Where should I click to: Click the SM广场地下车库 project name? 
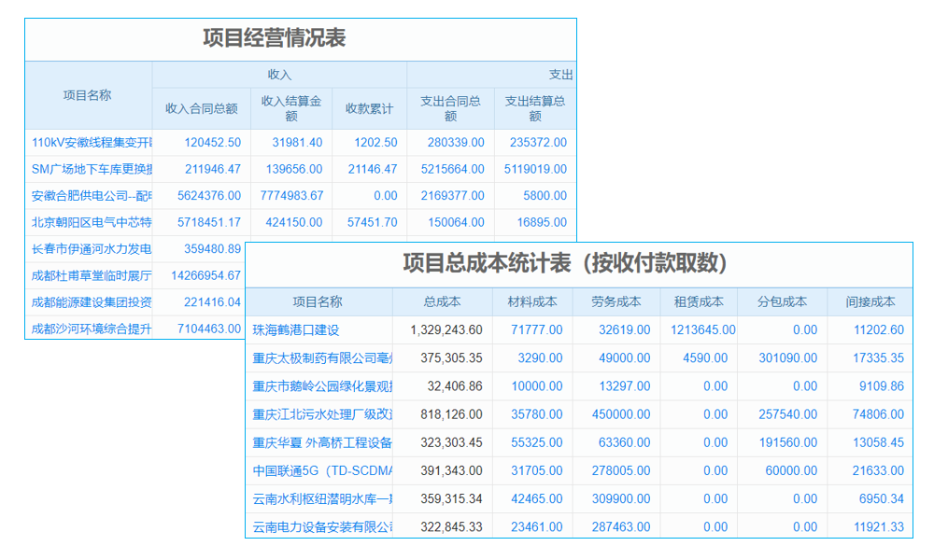pyautogui.click(x=87, y=169)
